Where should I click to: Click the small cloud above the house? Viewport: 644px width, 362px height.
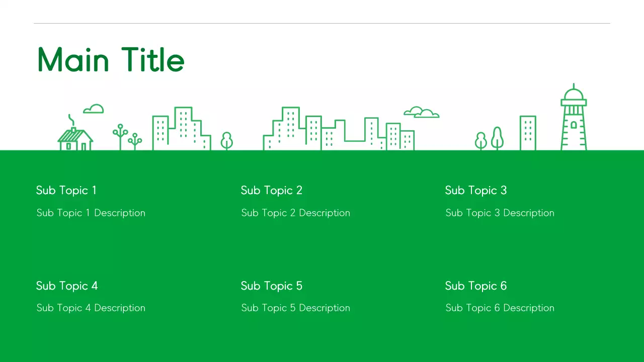click(93, 109)
